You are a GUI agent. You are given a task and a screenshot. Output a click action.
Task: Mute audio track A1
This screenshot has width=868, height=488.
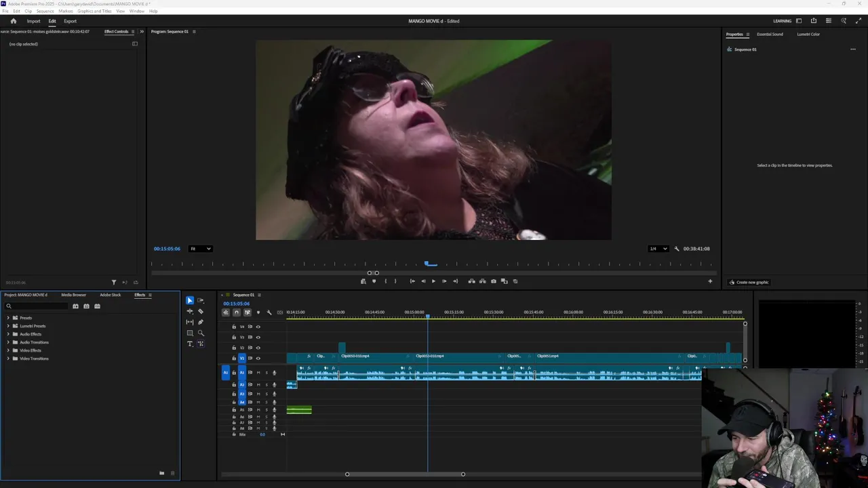pyautogui.click(x=258, y=373)
